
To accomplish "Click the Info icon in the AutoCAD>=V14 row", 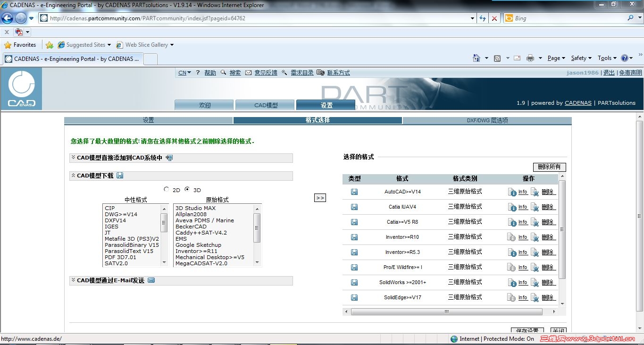I will pos(512,192).
